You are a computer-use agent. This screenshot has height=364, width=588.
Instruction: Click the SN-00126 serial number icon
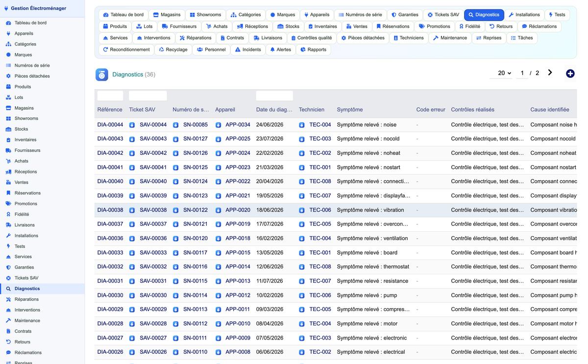[x=176, y=153]
